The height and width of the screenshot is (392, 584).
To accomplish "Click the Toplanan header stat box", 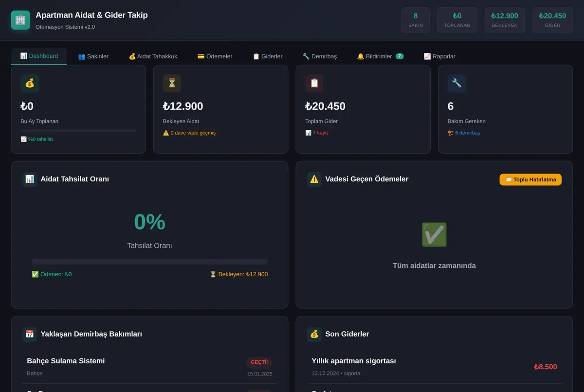I will click(x=457, y=20).
